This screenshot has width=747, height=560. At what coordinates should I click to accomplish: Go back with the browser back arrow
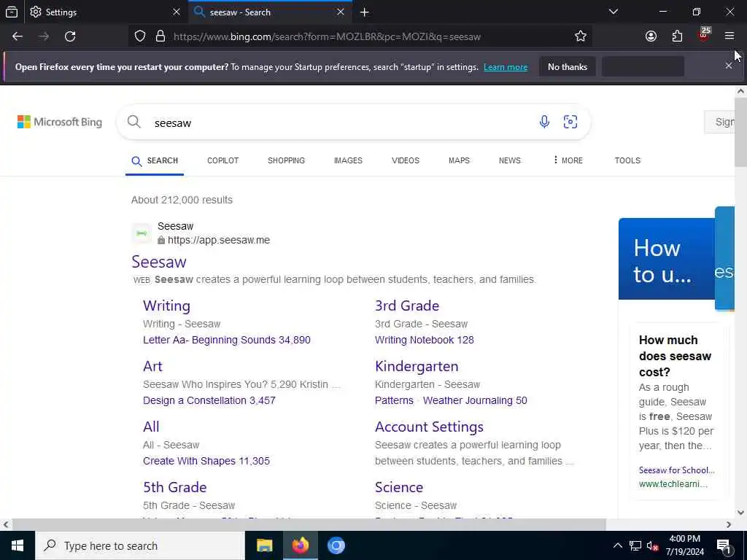pos(18,36)
